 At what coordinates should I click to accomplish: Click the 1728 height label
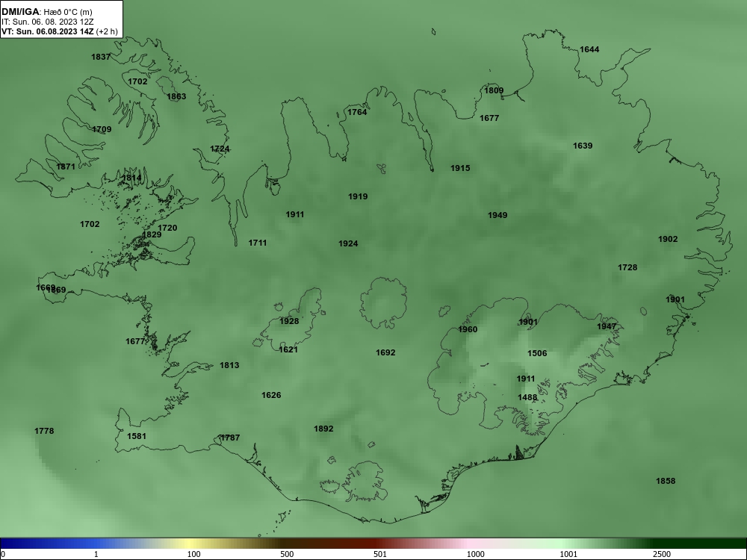(x=627, y=267)
